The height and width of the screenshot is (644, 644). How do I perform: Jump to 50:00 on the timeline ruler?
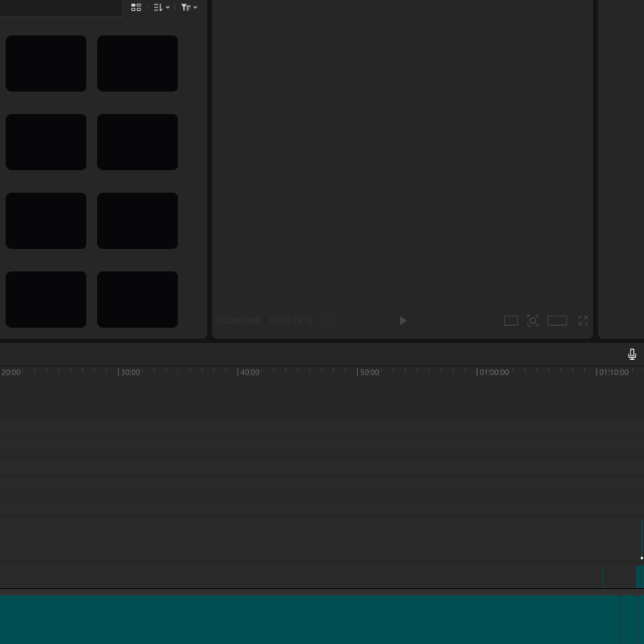coord(369,372)
